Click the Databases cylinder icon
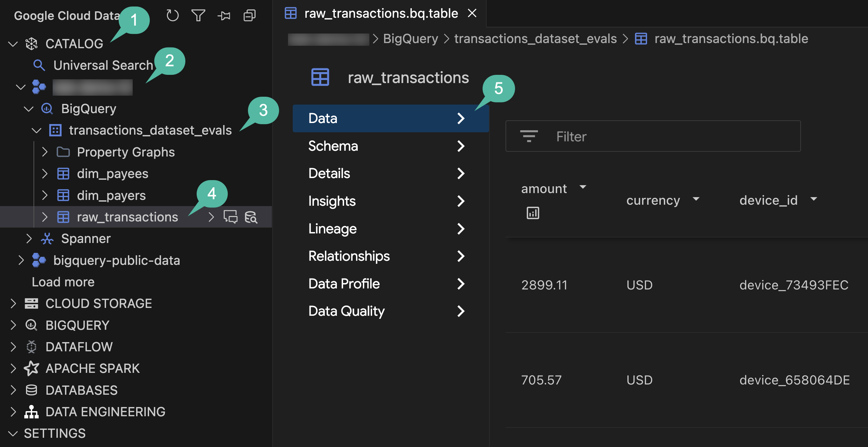Image resolution: width=868 pixels, height=447 pixels. tap(31, 390)
